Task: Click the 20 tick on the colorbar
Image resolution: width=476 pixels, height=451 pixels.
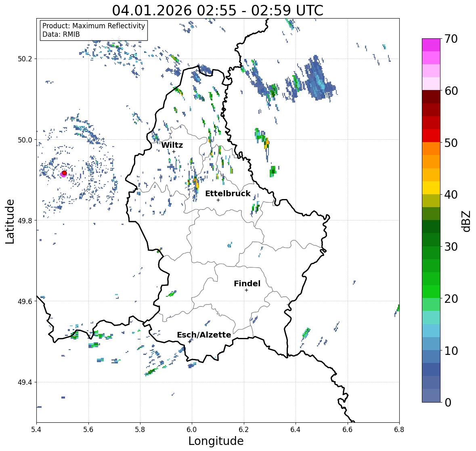Action: click(x=451, y=299)
